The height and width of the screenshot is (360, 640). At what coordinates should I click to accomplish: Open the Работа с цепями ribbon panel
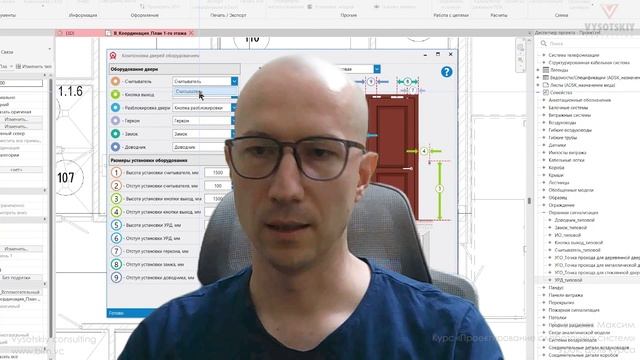[451, 15]
